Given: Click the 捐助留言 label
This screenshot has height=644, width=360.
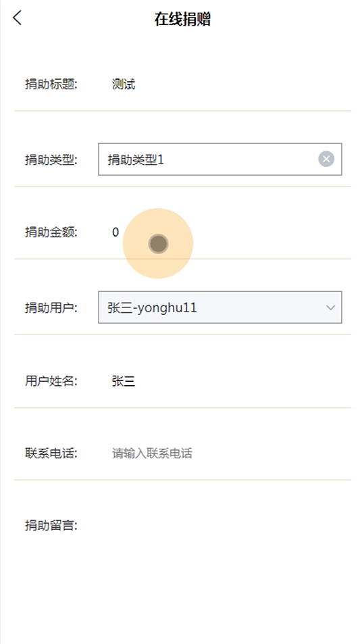Looking at the screenshot, I should tap(51, 525).
